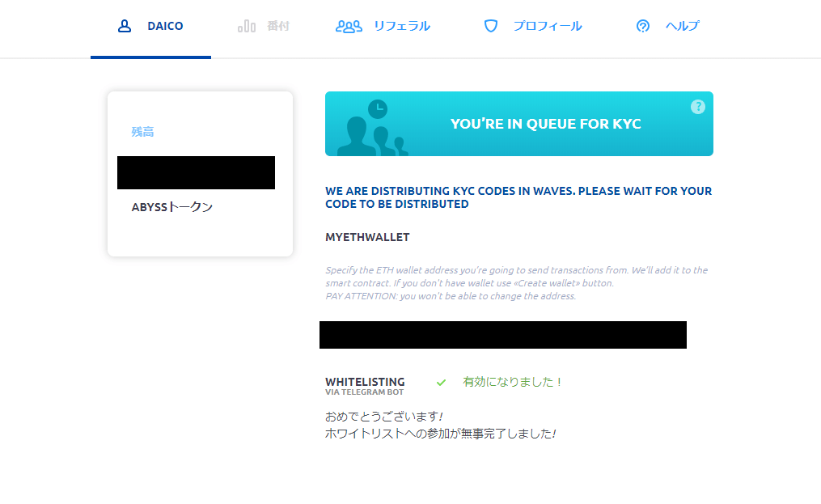Switch to the リファラル tab
The image size is (821, 504).
point(383,26)
